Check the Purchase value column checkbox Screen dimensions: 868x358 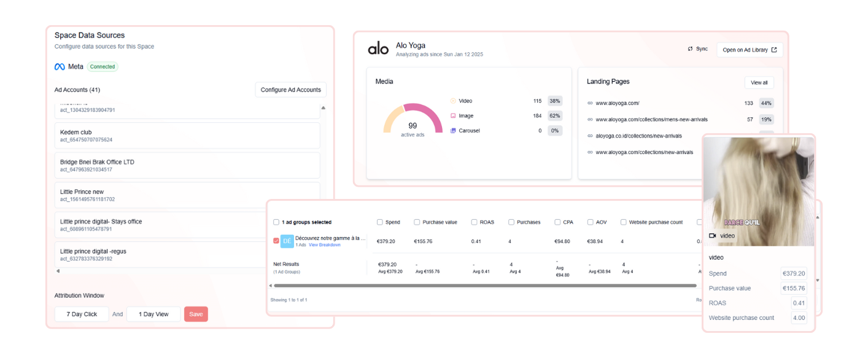417,222
